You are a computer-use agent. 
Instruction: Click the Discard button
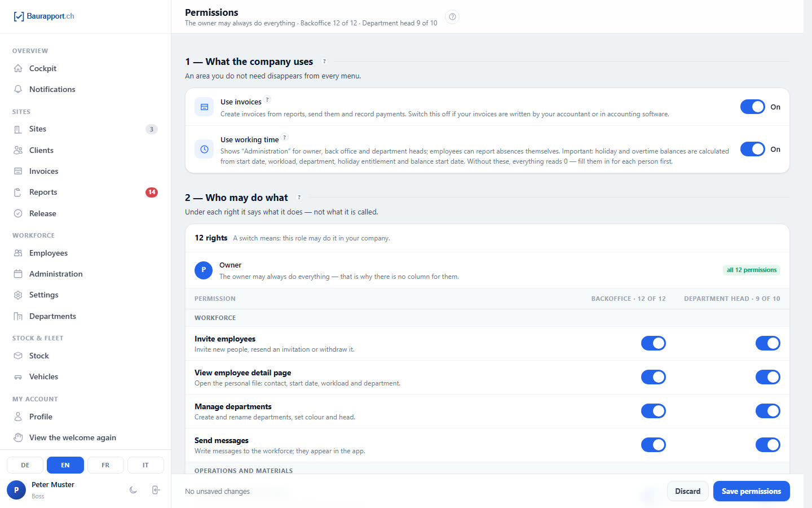688,491
